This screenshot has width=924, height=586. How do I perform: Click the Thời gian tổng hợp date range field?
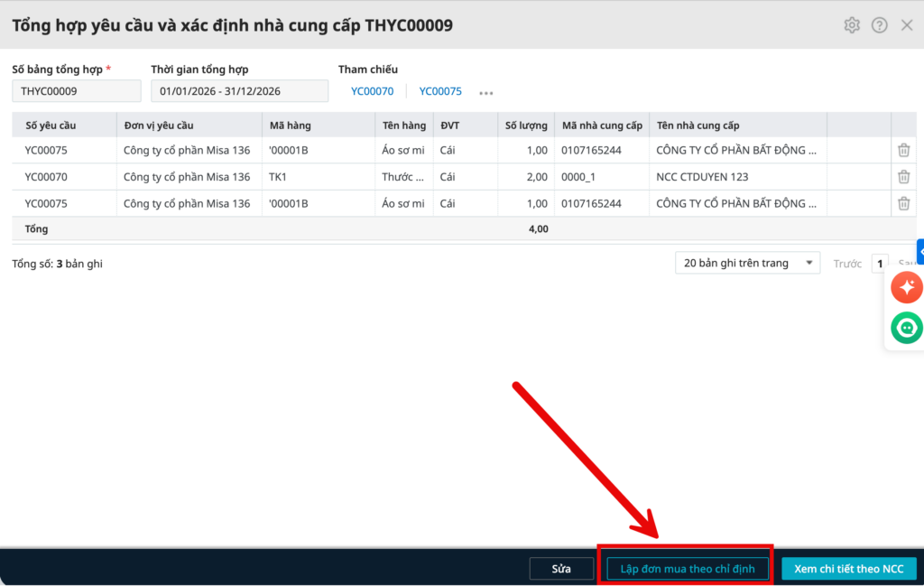coord(239,91)
